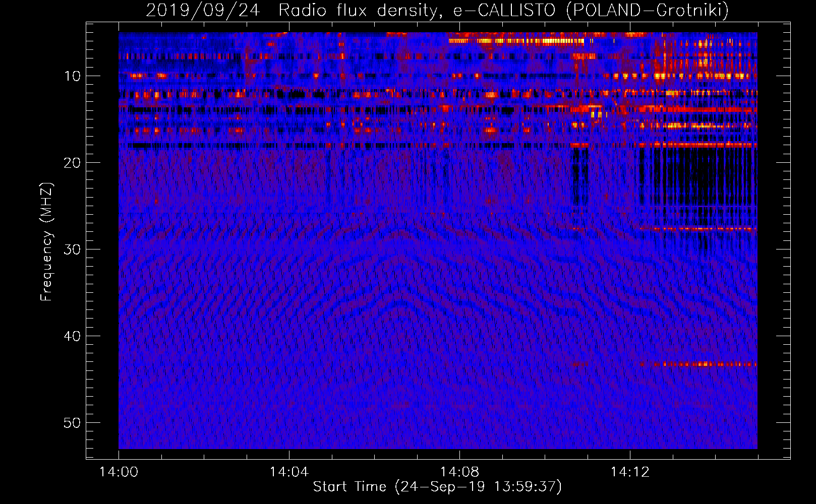The width and height of the screenshot is (816, 504).
Task: Select the 40 MHz frequency tick label
Action: coord(72,336)
